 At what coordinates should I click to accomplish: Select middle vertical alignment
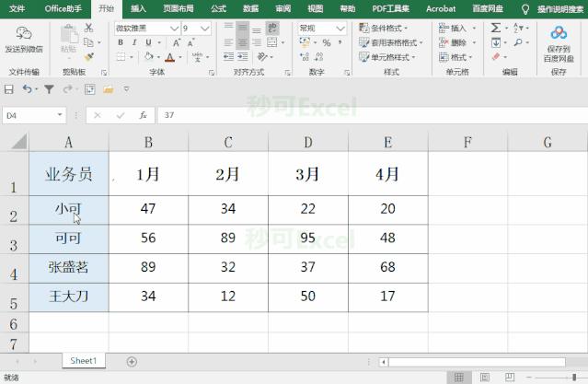pyautogui.click(x=243, y=29)
